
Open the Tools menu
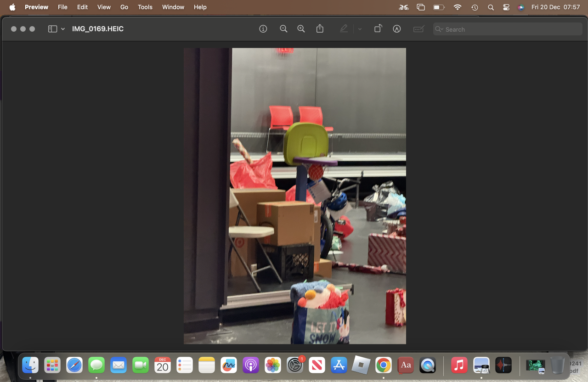(145, 7)
